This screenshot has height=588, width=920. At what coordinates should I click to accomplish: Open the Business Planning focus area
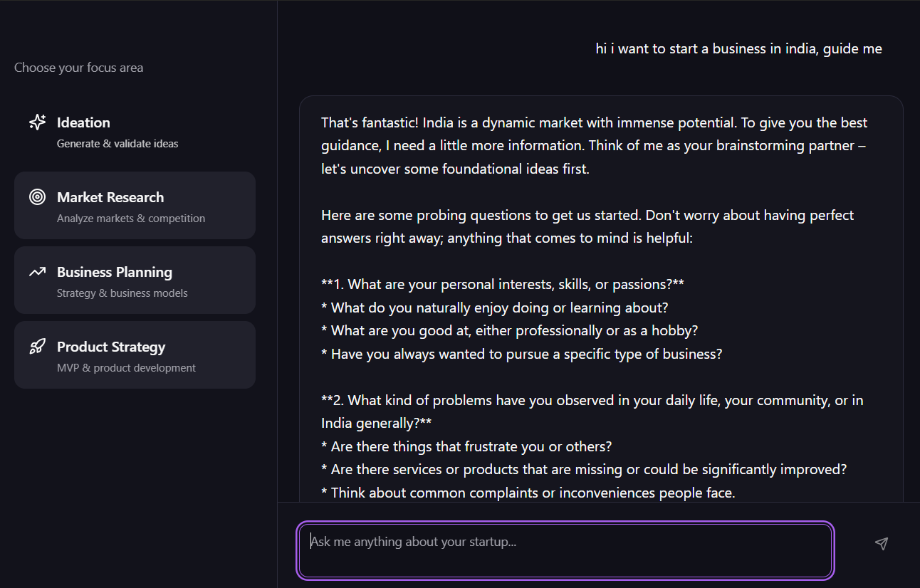coord(135,280)
